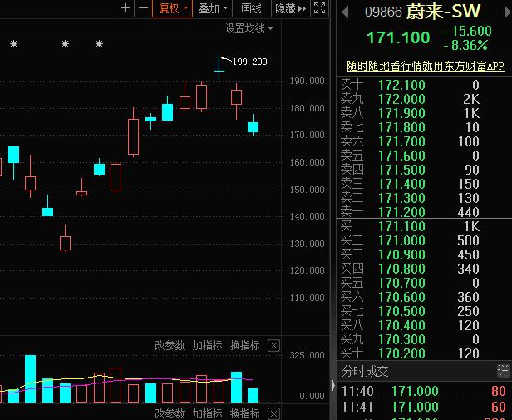
Task: Expand the 隐藏 double-arrow toggle
Action: 289,8
